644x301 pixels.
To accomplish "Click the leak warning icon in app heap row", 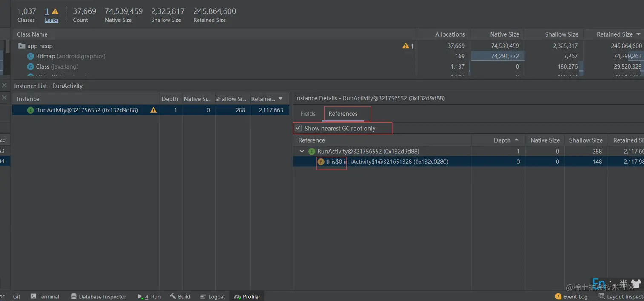I will click(405, 46).
